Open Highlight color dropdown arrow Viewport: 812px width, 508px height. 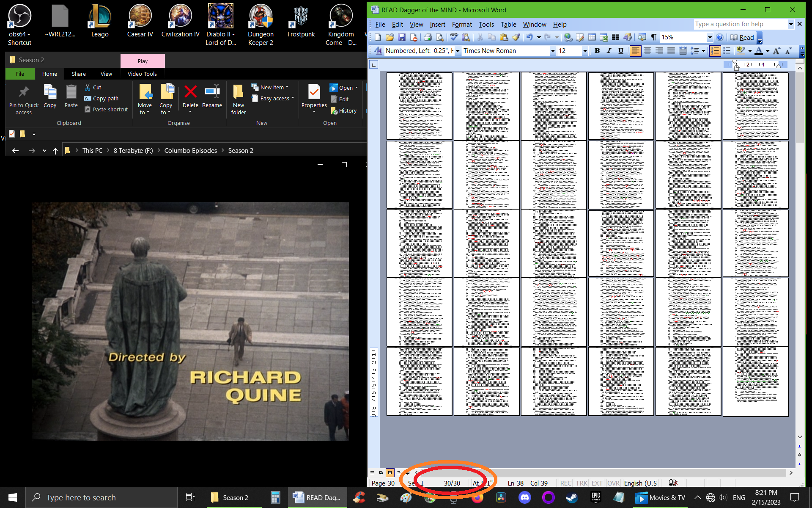750,51
